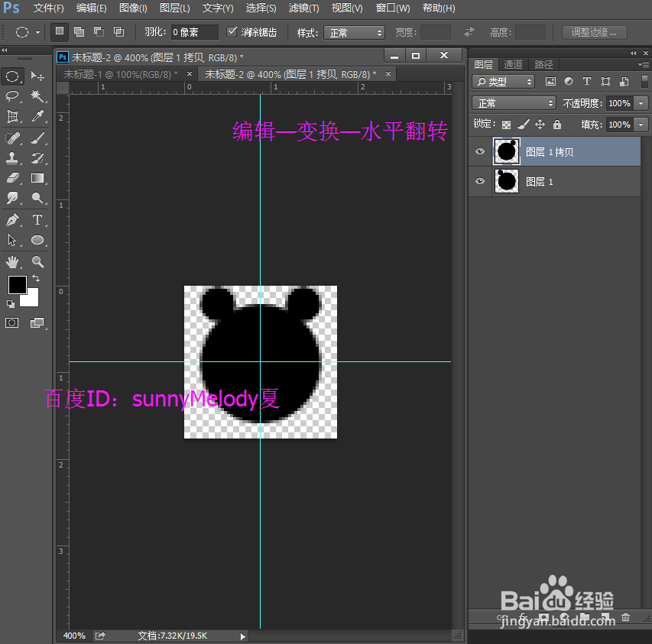
Task: Click the New Selection mode button
Action: [60, 31]
